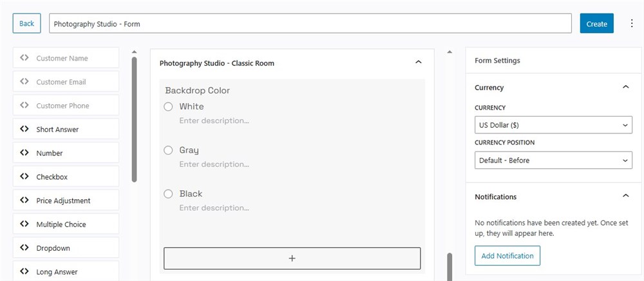Click the form title input field

[x=310, y=24]
